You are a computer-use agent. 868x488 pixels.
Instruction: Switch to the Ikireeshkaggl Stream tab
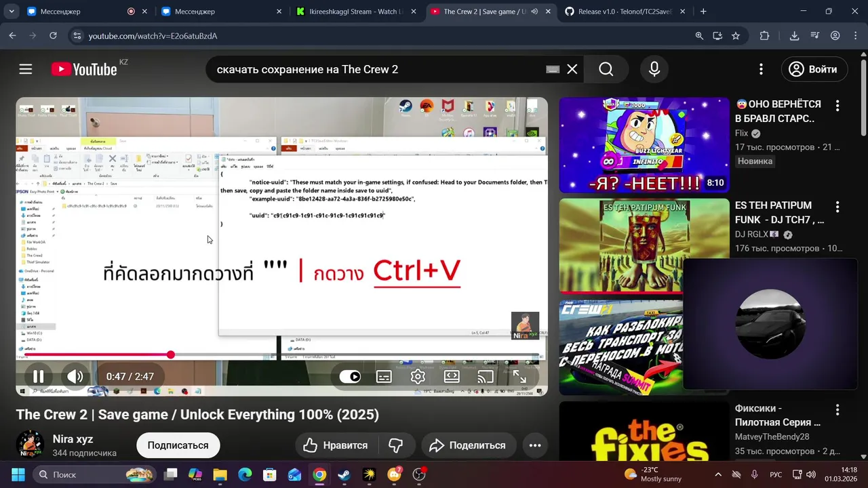[355, 12]
